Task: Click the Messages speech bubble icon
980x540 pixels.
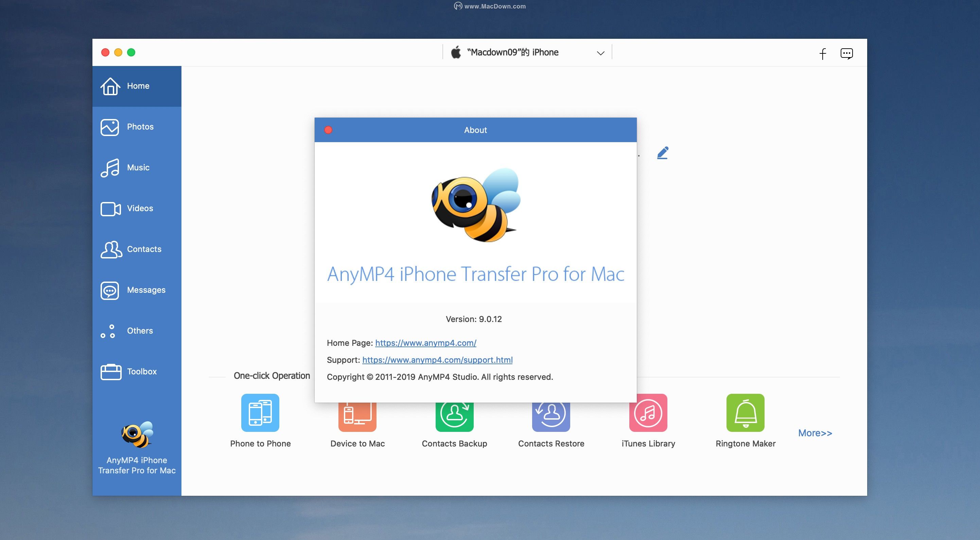Action: pyautogui.click(x=110, y=290)
